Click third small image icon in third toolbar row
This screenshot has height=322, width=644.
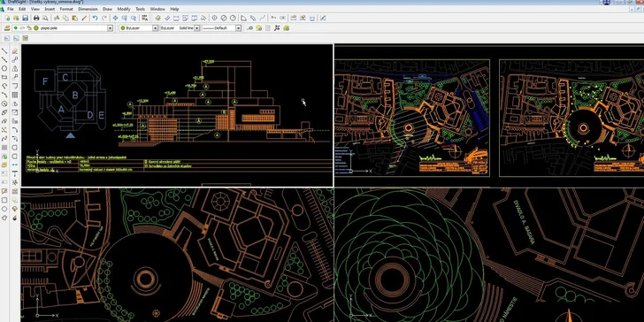[x=26, y=38]
